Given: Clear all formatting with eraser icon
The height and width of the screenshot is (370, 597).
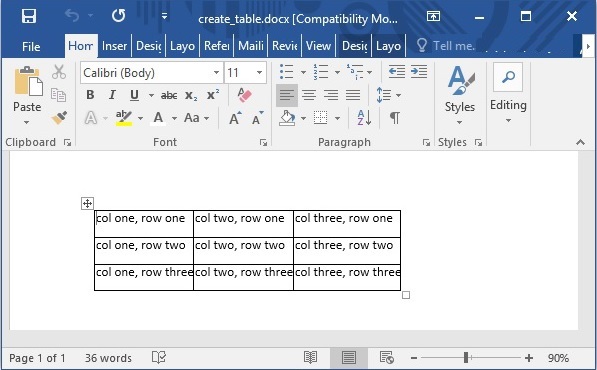Looking at the screenshot, I should click(x=244, y=95).
